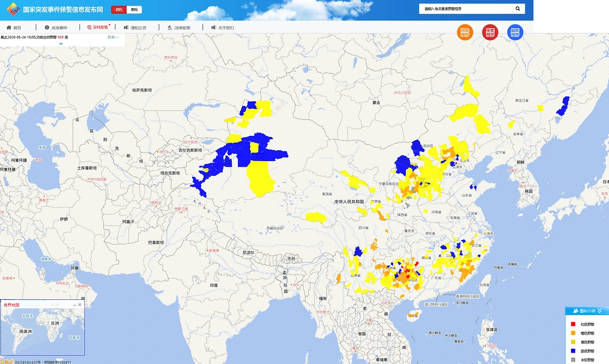Open the 通知公告 menu item
This screenshot has width=609, height=364.
[x=138, y=28]
